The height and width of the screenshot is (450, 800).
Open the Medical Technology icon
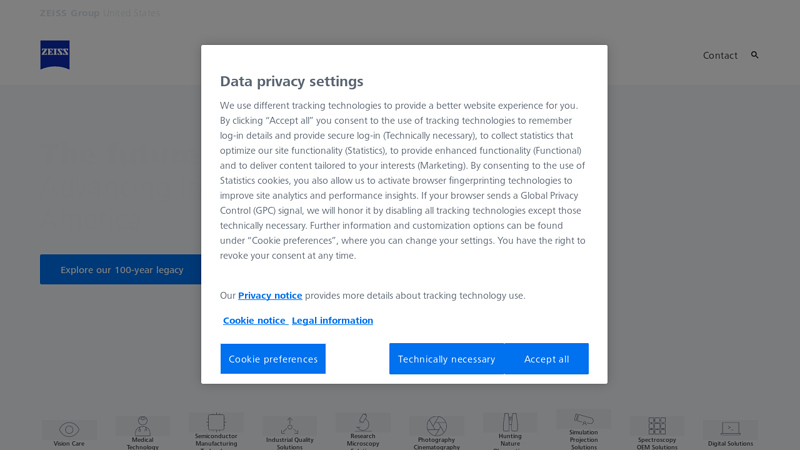[x=143, y=427]
